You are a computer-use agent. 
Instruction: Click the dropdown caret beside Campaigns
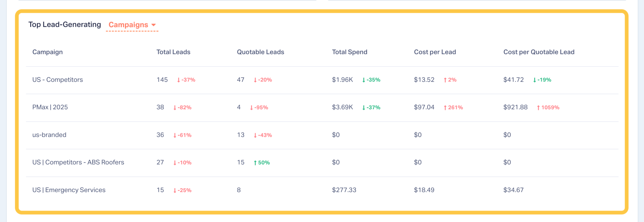[x=153, y=25]
